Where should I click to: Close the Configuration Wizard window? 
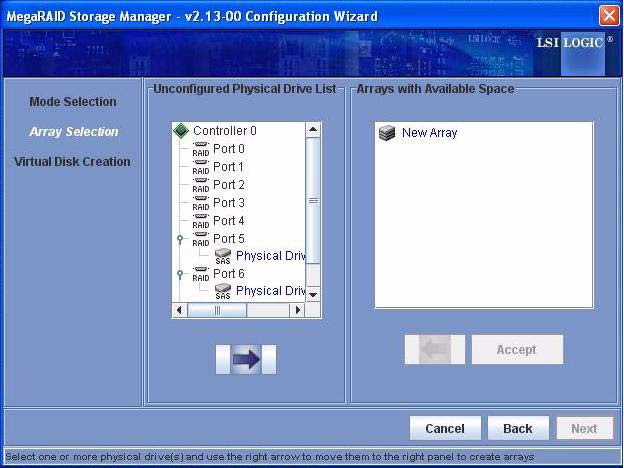[609, 16]
